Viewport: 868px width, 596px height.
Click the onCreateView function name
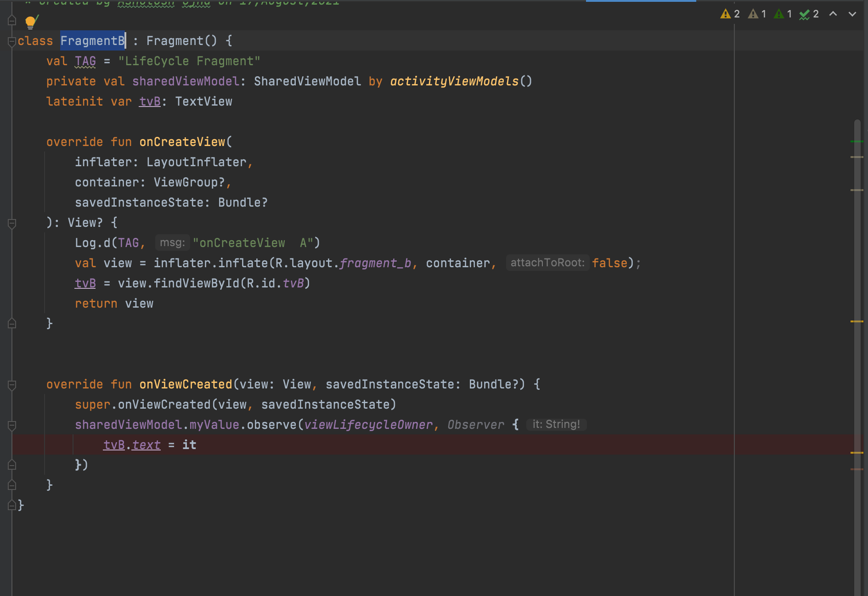(182, 142)
